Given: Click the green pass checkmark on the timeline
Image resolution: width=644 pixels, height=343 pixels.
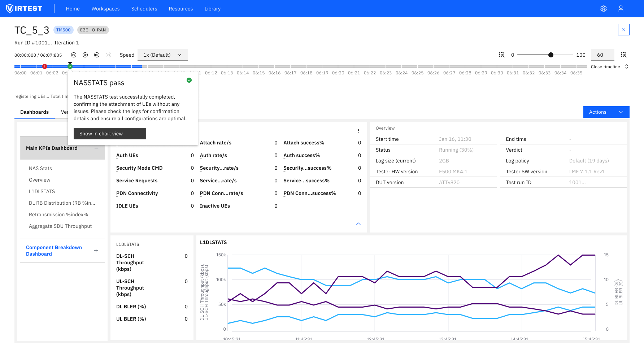Looking at the screenshot, I should coord(70,66).
